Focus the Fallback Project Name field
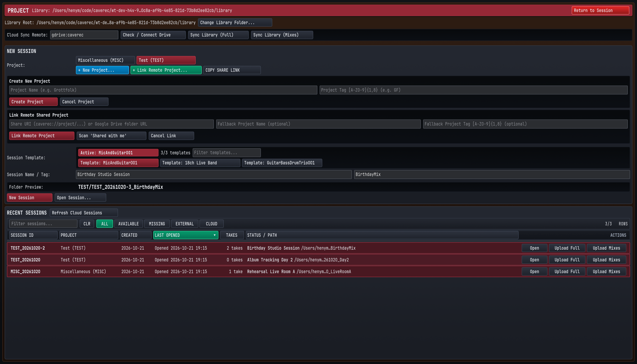Image resolution: width=637 pixels, height=364 pixels. click(x=318, y=124)
